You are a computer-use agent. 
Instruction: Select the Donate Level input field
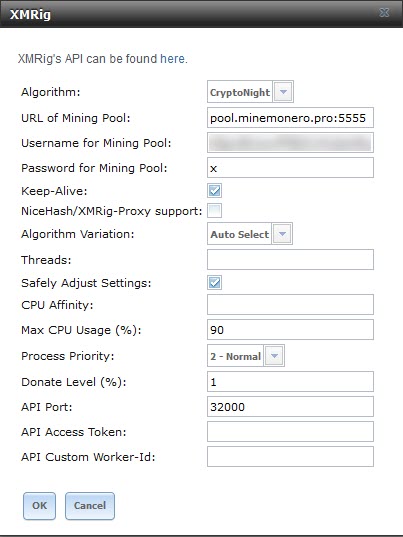pos(290,382)
